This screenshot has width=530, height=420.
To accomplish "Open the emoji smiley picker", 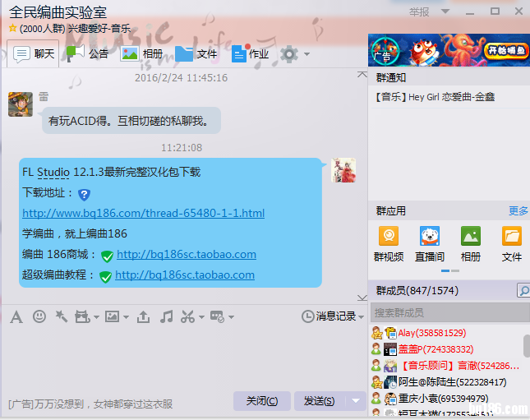I will coord(39,317).
